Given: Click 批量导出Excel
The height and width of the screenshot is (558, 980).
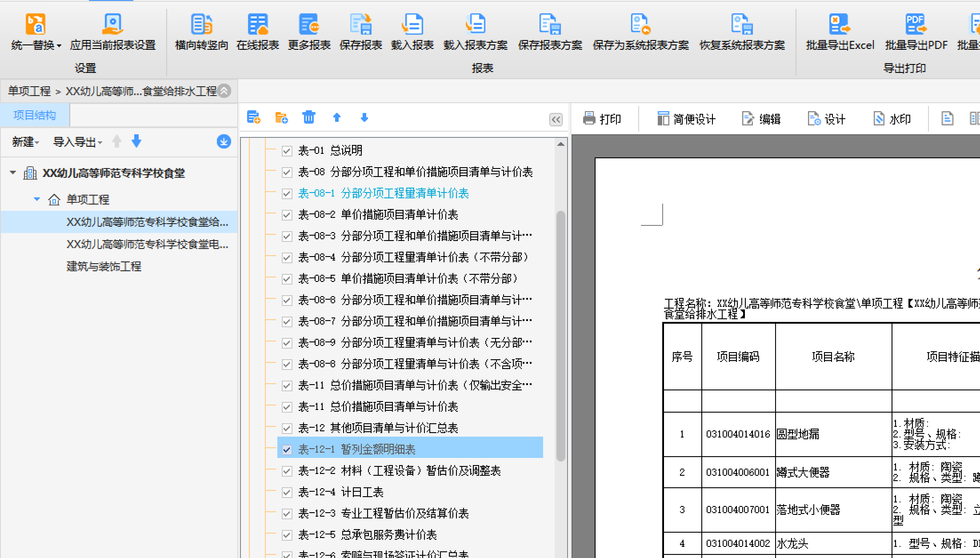Looking at the screenshot, I should point(840,31).
